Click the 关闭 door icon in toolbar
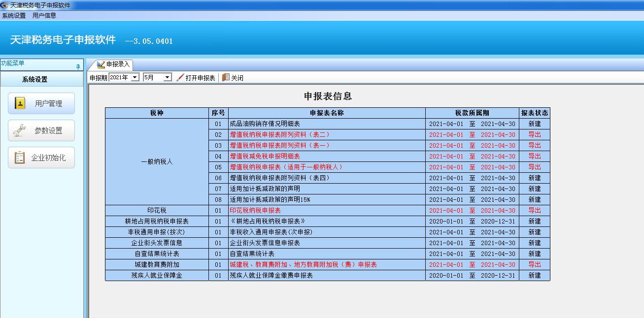The width and height of the screenshot is (644, 318). point(226,78)
